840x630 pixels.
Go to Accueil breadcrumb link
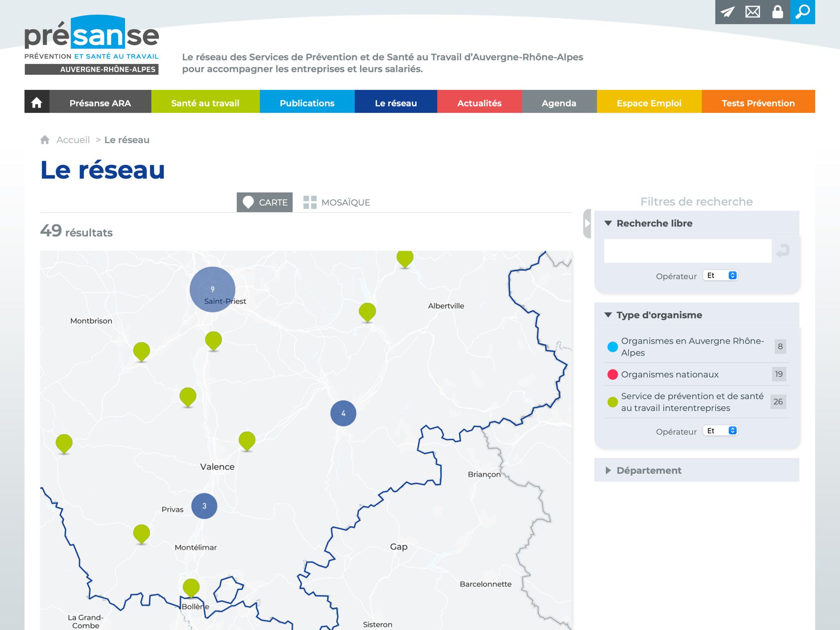(73, 140)
